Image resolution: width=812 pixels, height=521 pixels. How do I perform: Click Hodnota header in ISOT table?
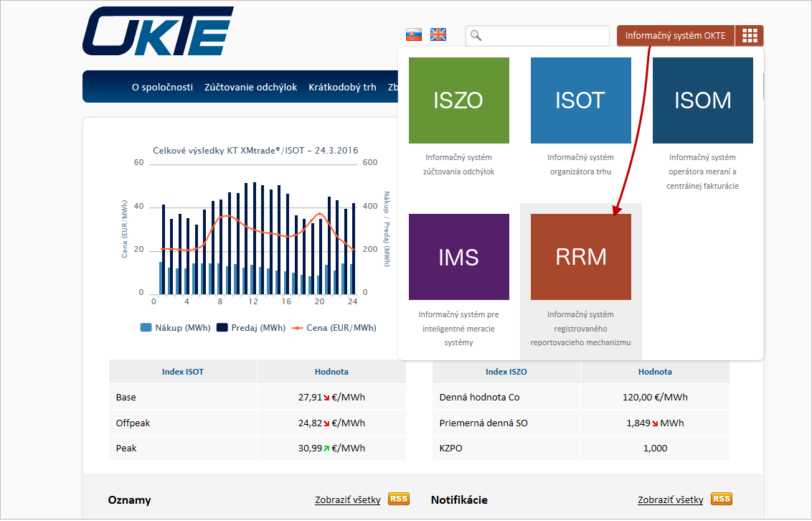(331, 372)
